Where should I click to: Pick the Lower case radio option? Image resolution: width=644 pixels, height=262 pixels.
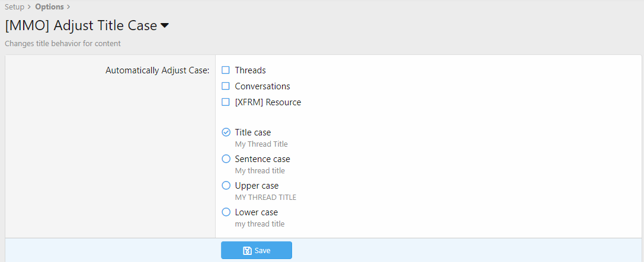(226, 212)
